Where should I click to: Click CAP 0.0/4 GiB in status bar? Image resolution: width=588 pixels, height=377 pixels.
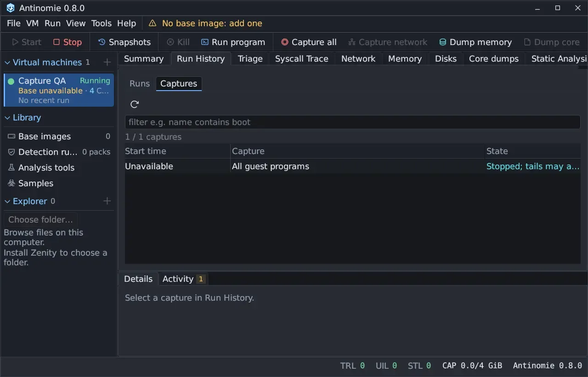point(472,366)
